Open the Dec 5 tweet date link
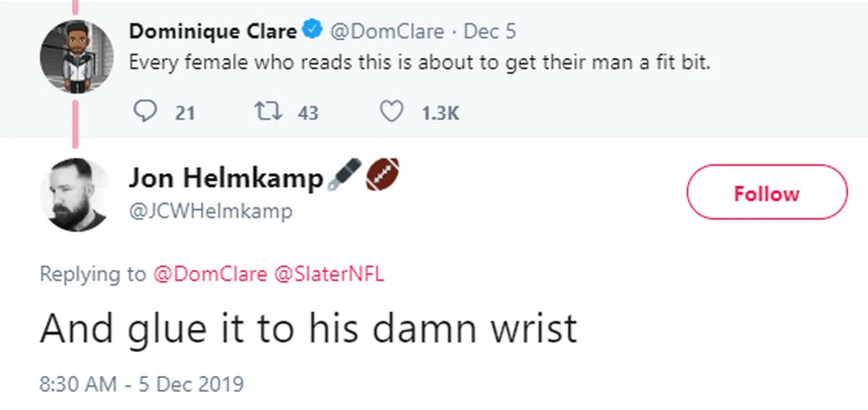Viewport: 868px width, 410px height. tap(489, 32)
